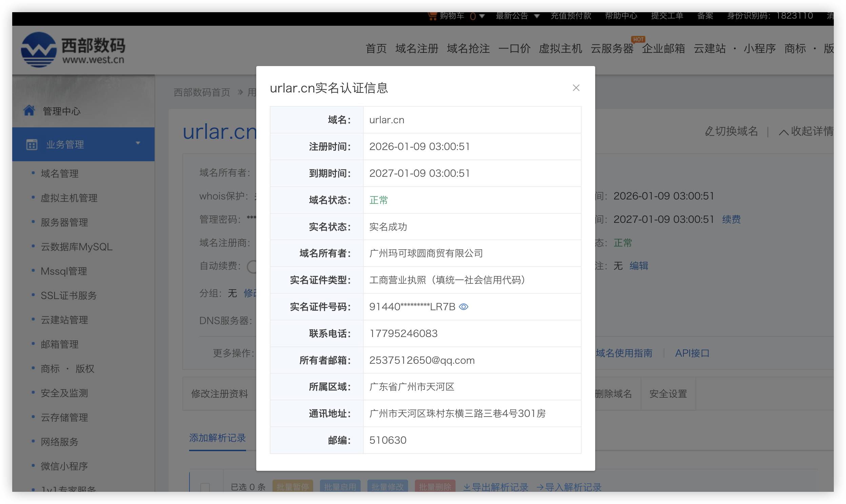Click the shopping cart icon

click(432, 16)
